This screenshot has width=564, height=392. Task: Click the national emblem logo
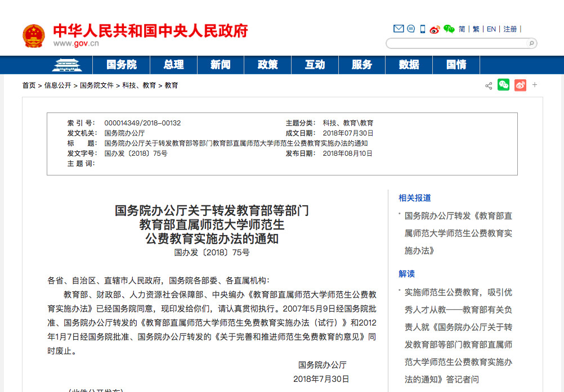[x=34, y=36]
